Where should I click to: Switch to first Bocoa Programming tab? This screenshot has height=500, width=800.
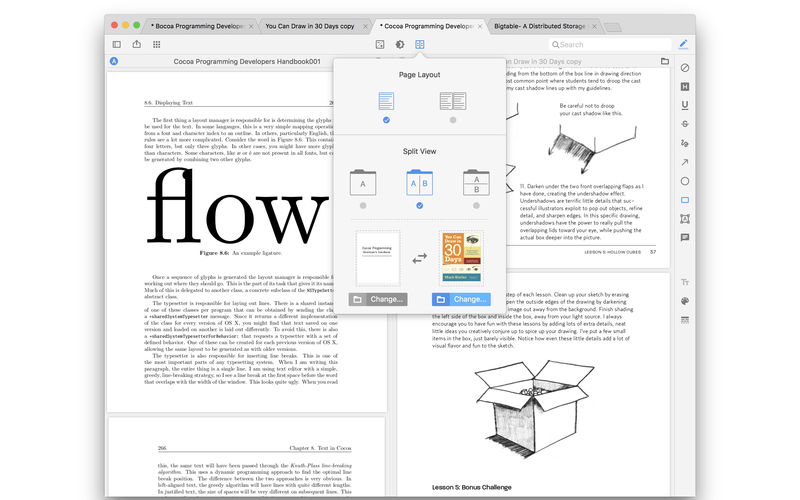pos(197,26)
